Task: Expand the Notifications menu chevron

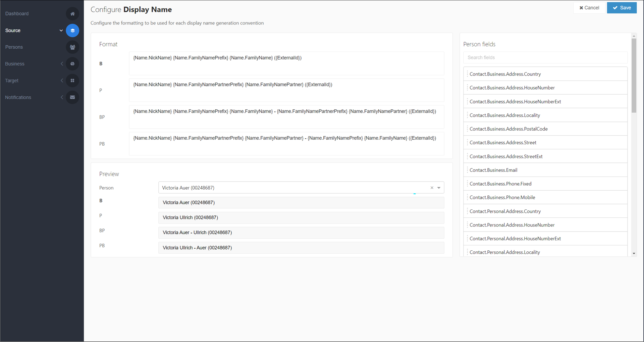Action: (62, 97)
